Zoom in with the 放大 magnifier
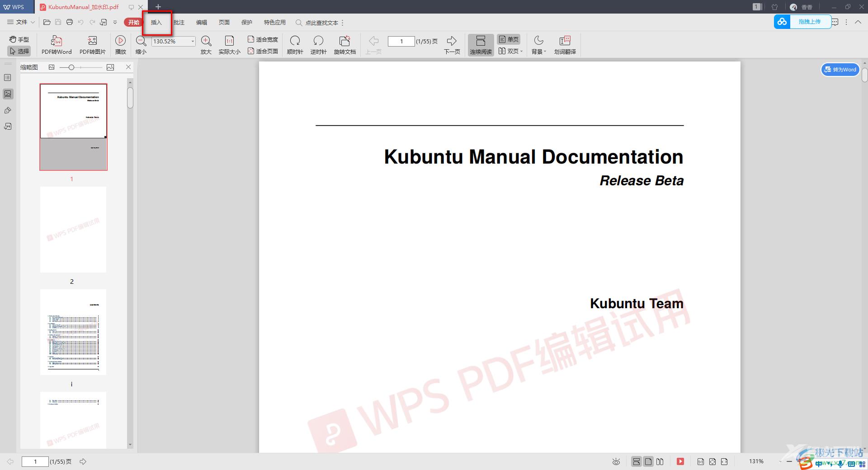The image size is (868, 470). click(x=206, y=45)
